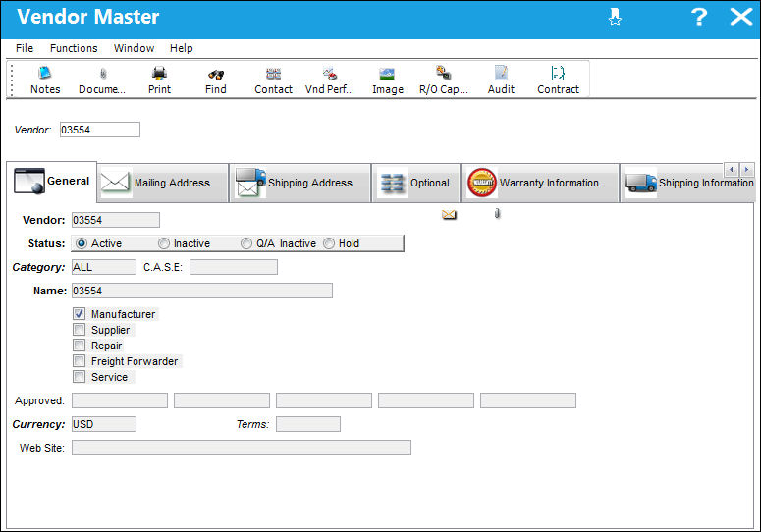Open the Functions menu
The height and width of the screenshot is (532, 761).
click(x=74, y=48)
